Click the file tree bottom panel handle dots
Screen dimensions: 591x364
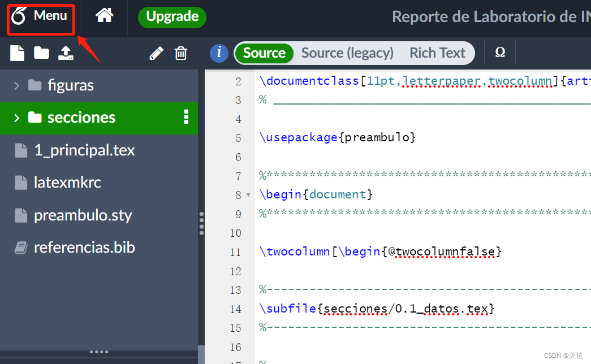tap(99, 352)
